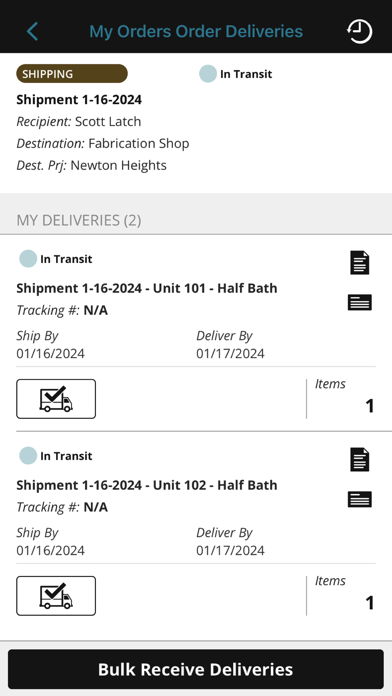This screenshot has width=392, height=696.
Task: Select Unit 102 In Transit status dot
Action: click(x=28, y=456)
